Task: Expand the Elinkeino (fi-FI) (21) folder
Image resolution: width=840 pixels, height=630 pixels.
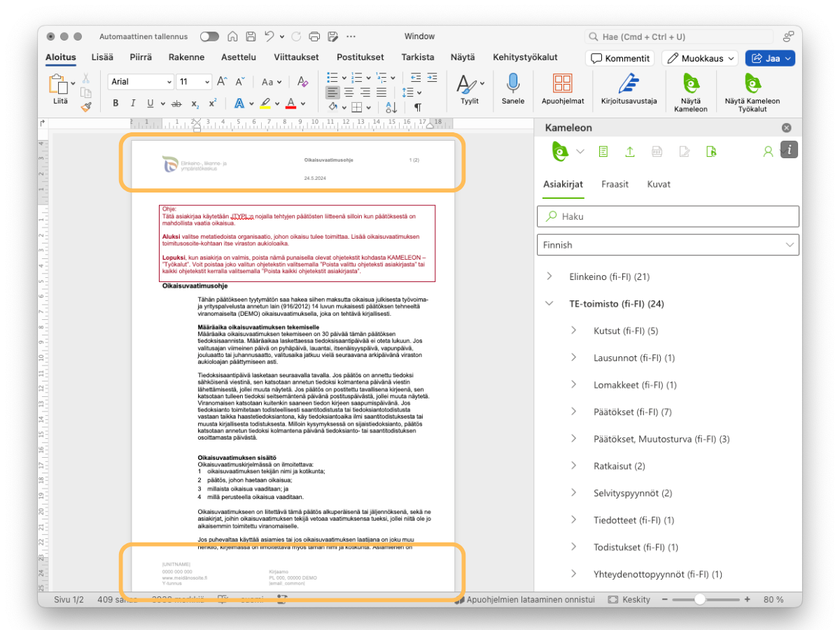Action: pyautogui.click(x=549, y=276)
